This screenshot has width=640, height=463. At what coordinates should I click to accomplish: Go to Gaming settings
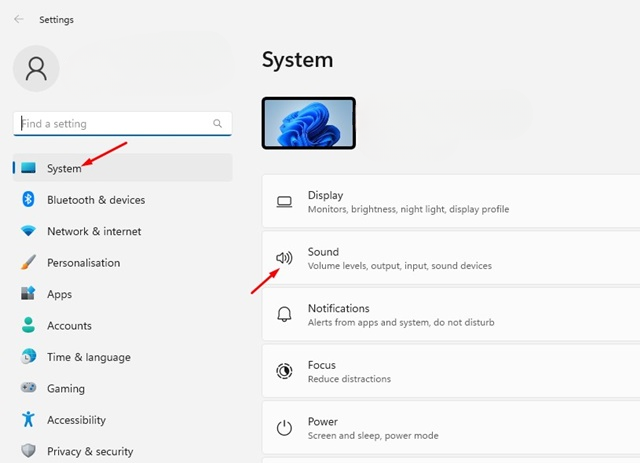point(122,388)
